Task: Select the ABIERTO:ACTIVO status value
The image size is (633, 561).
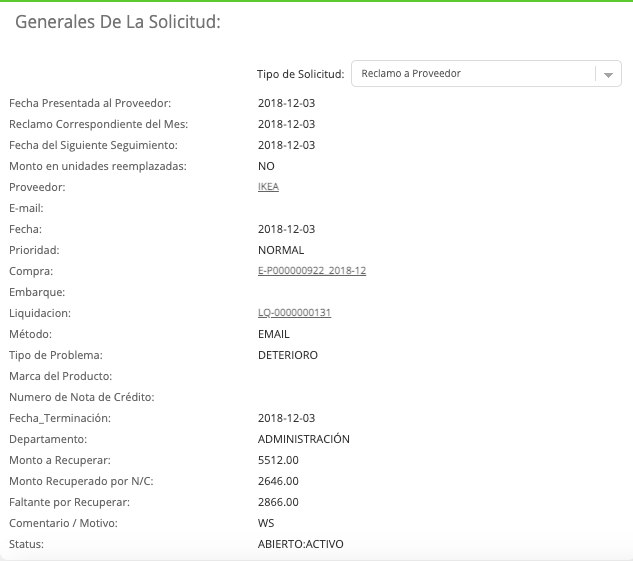Action: pos(301,544)
